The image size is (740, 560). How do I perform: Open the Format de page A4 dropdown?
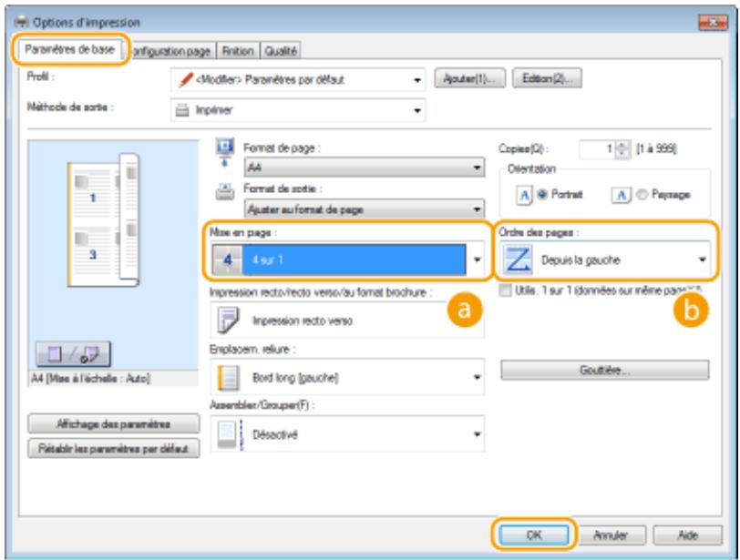(x=364, y=168)
